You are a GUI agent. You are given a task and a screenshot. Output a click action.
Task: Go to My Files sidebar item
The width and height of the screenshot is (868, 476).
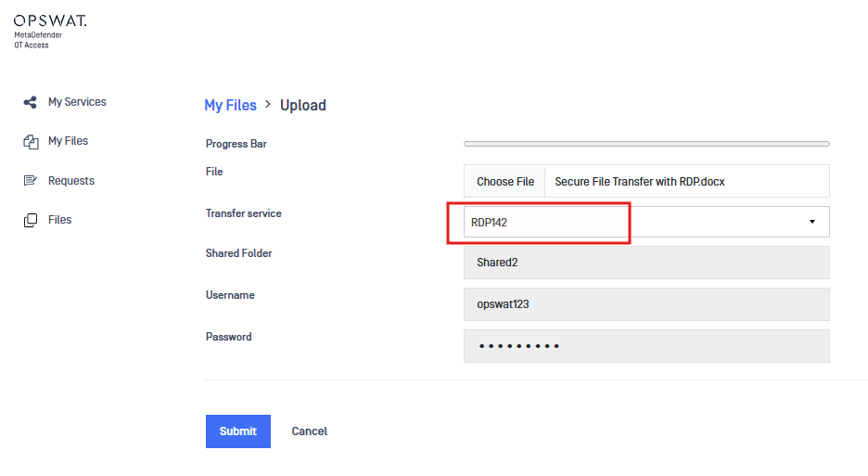68,141
